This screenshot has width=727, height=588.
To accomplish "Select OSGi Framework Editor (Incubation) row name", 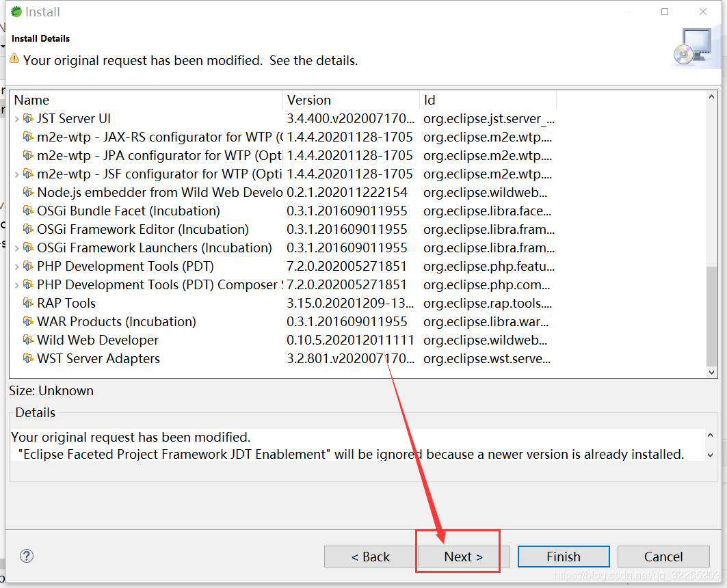I will point(143,229).
